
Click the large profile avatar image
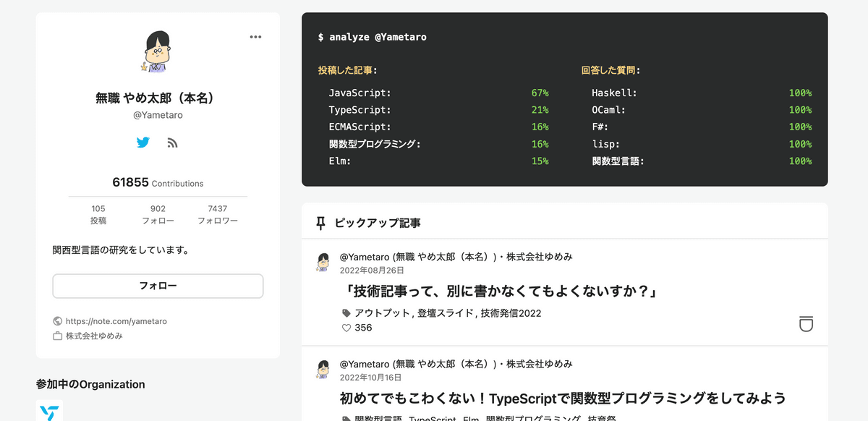158,51
